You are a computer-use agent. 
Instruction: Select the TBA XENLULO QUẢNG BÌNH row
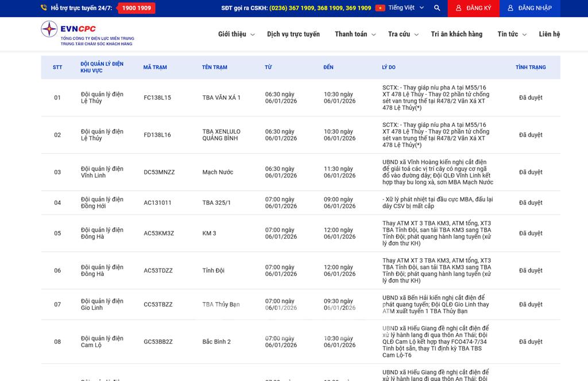coord(221,135)
